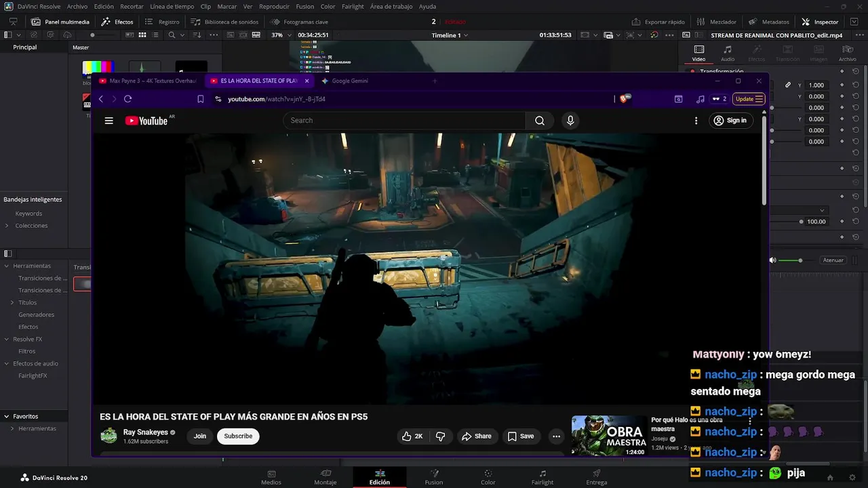Select Filtros under Resolve FX

27,351
